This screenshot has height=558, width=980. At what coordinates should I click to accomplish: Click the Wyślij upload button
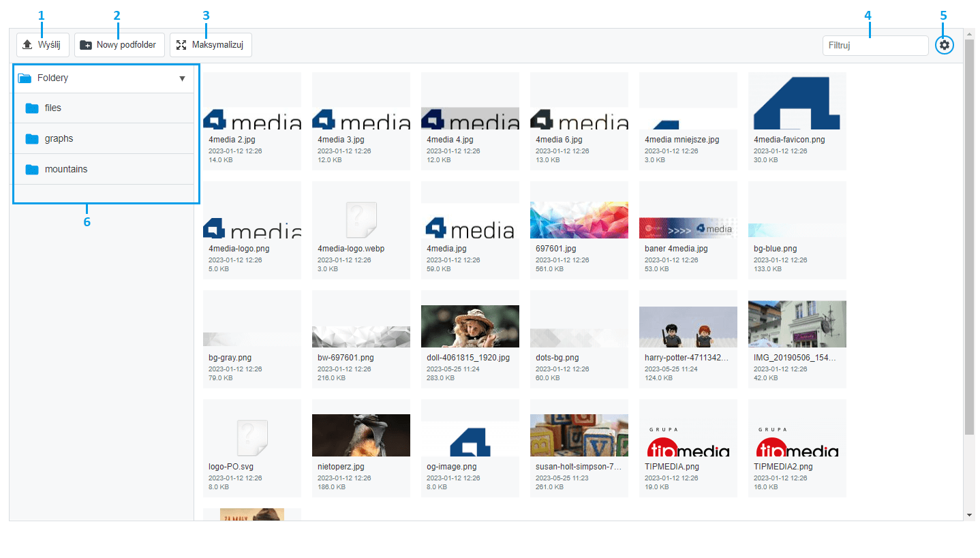coord(43,45)
